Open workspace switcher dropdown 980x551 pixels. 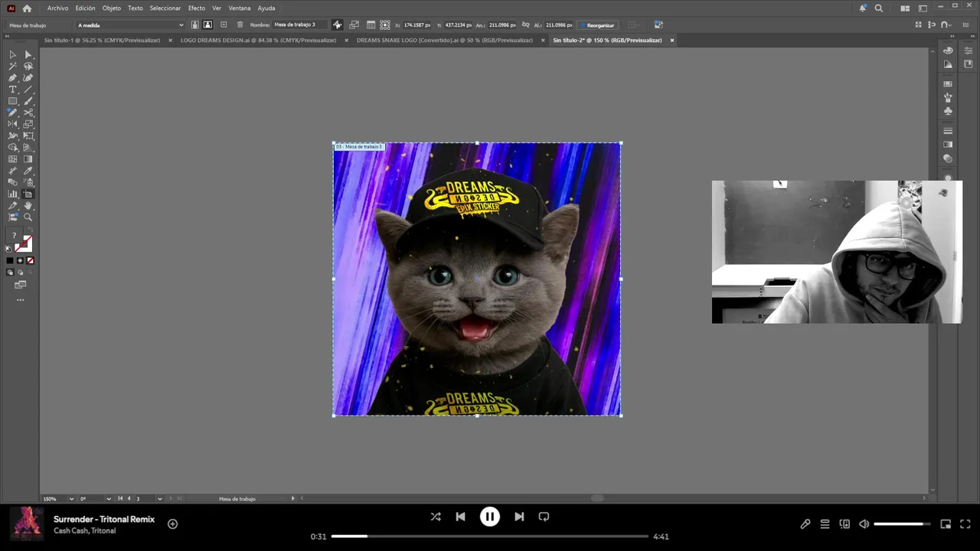click(923, 8)
